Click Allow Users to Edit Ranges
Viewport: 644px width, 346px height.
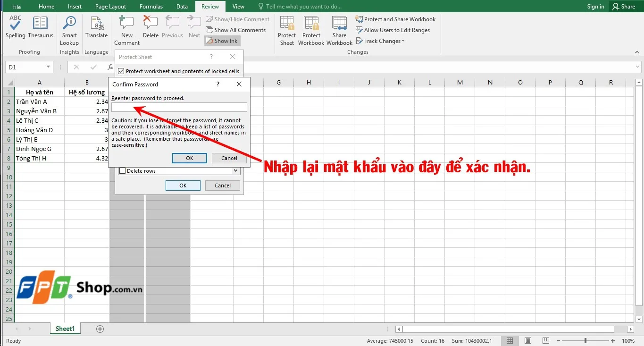point(393,30)
